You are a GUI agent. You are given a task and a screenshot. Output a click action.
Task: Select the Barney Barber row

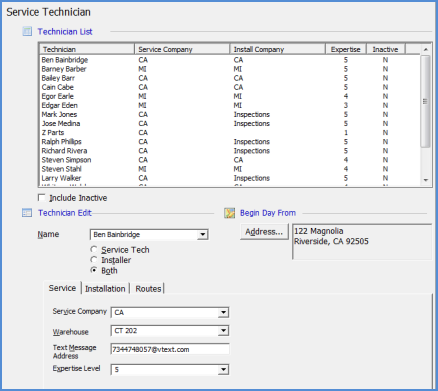229,69
